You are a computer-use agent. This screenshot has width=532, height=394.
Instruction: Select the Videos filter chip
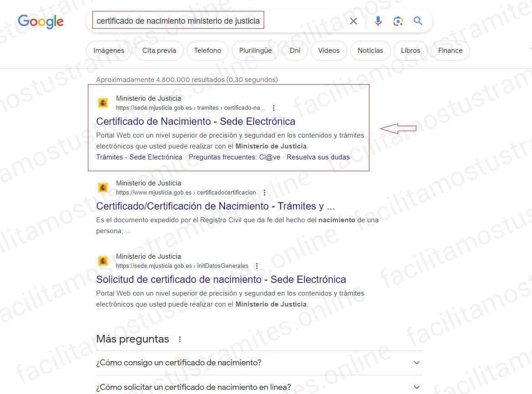(328, 51)
